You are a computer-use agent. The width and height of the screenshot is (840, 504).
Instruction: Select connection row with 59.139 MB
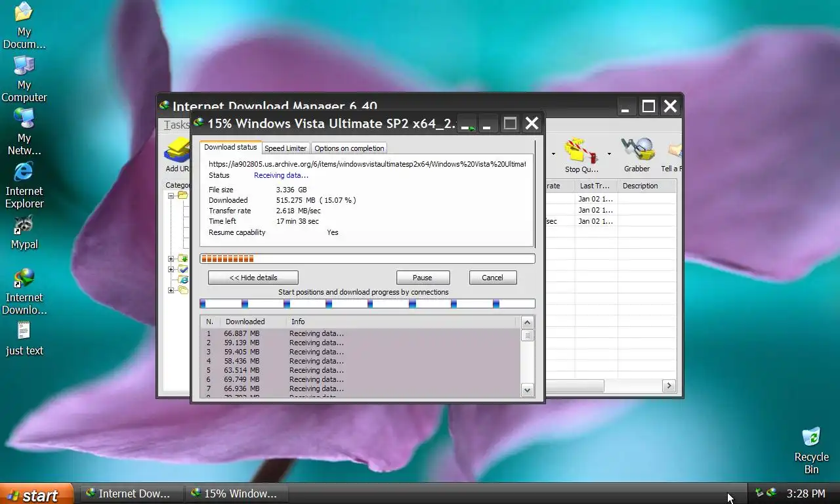pyautogui.click(x=360, y=343)
